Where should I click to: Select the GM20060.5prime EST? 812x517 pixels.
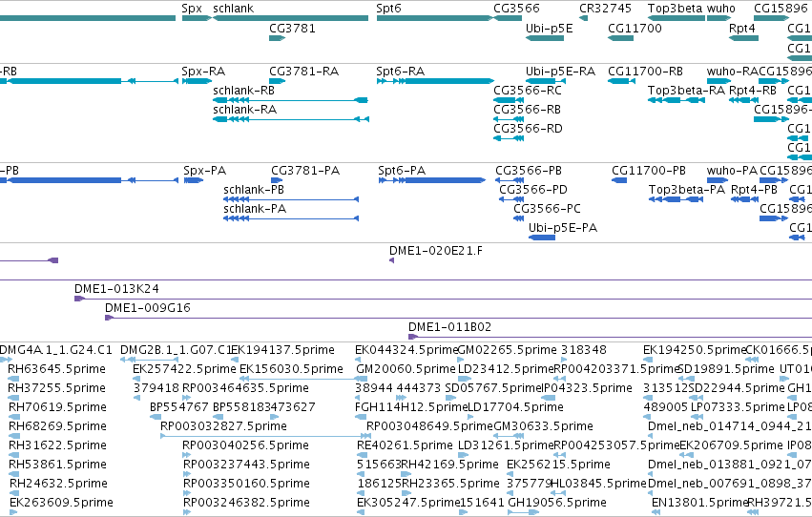pyautogui.click(x=362, y=379)
